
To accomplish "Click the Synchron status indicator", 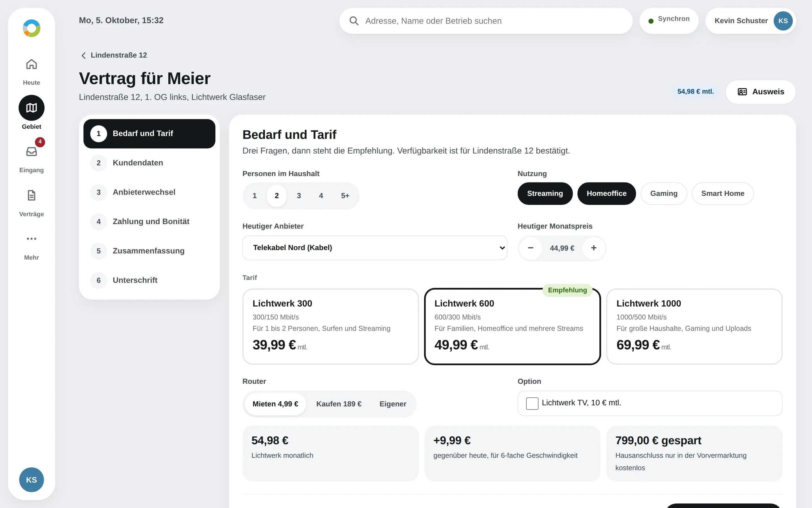I will click(669, 21).
